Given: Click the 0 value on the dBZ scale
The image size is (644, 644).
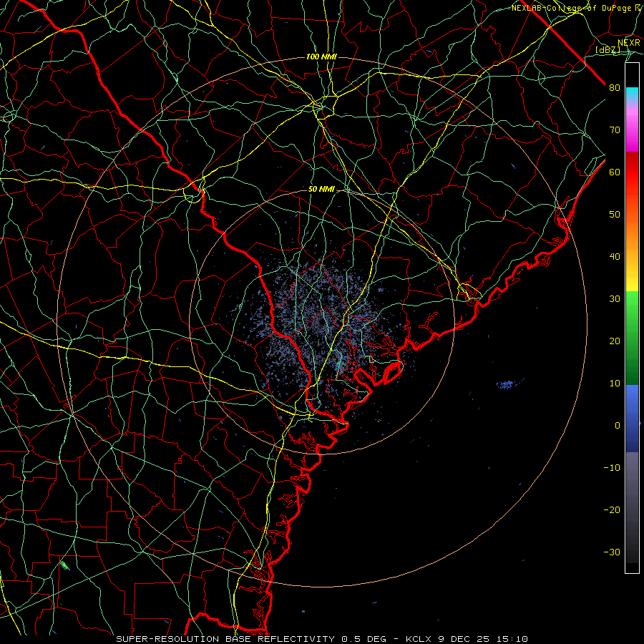Looking at the screenshot, I should [x=618, y=426].
